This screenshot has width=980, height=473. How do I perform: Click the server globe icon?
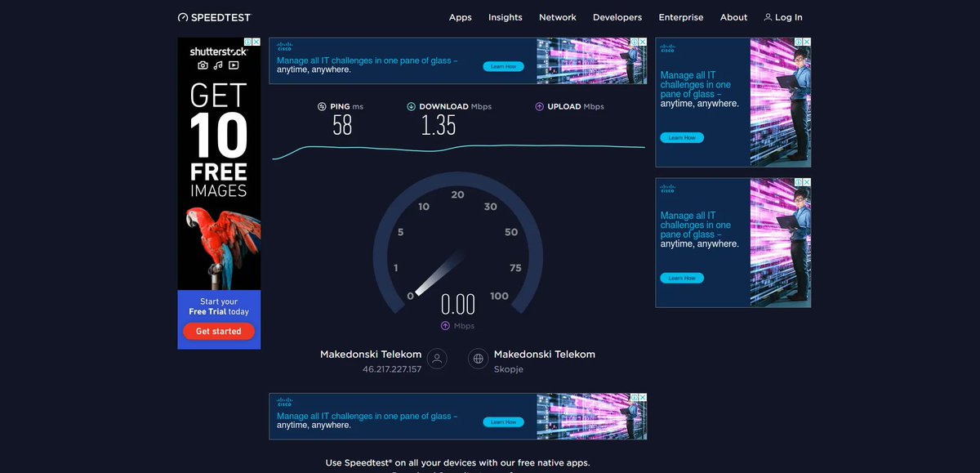[479, 359]
